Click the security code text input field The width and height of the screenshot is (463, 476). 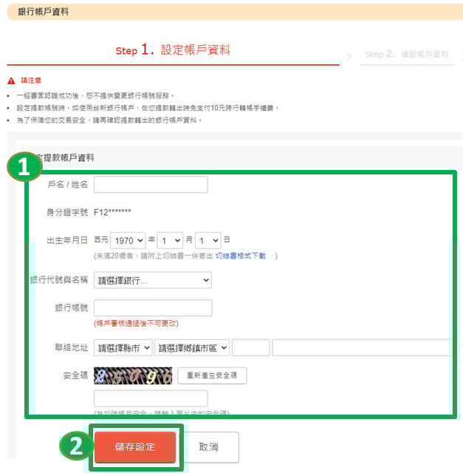pyautogui.click(x=151, y=398)
